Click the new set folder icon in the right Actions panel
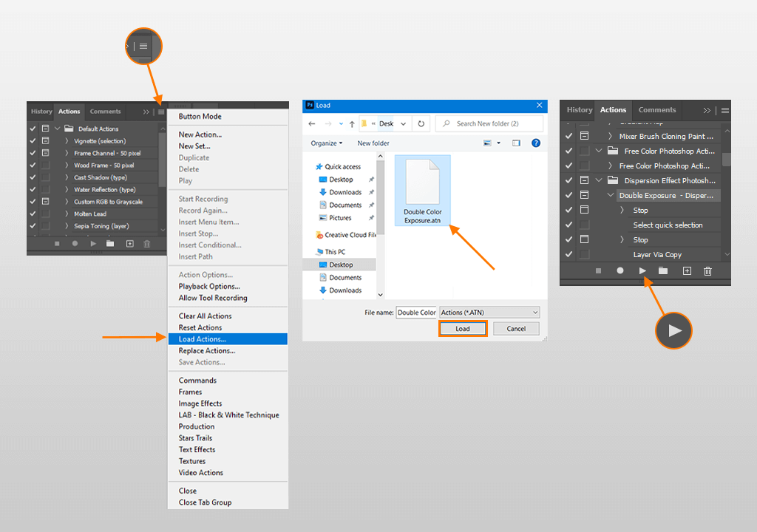Screen dimensions: 757x532 click(x=663, y=271)
